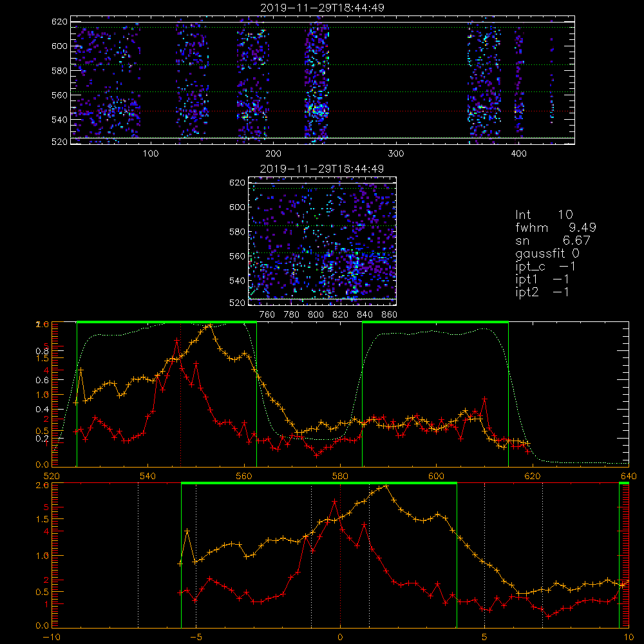The height and width of the screenshot is (644, 644).
Task: Select the 'Int 10' stat line
Action: coord(544,214)
